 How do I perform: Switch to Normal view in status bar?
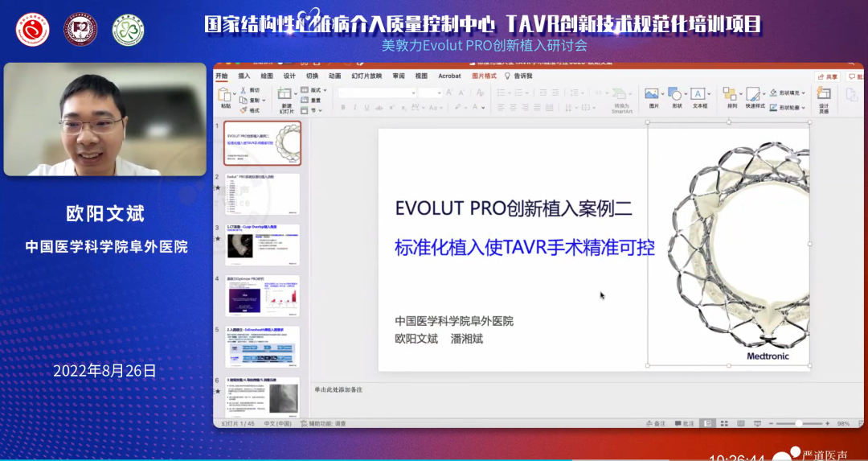click(707, 423)
